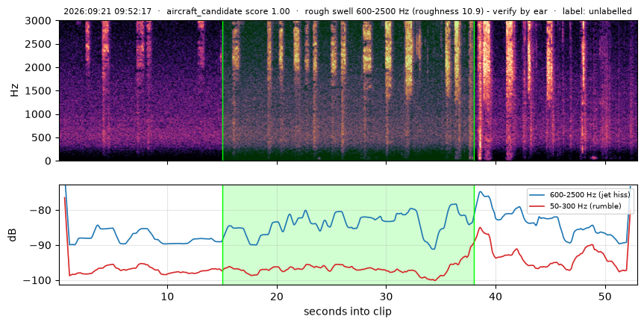Click the blue jet hiss peak near 39 seconds
This screenshot has height=325, width=644.
coord(480,192)
